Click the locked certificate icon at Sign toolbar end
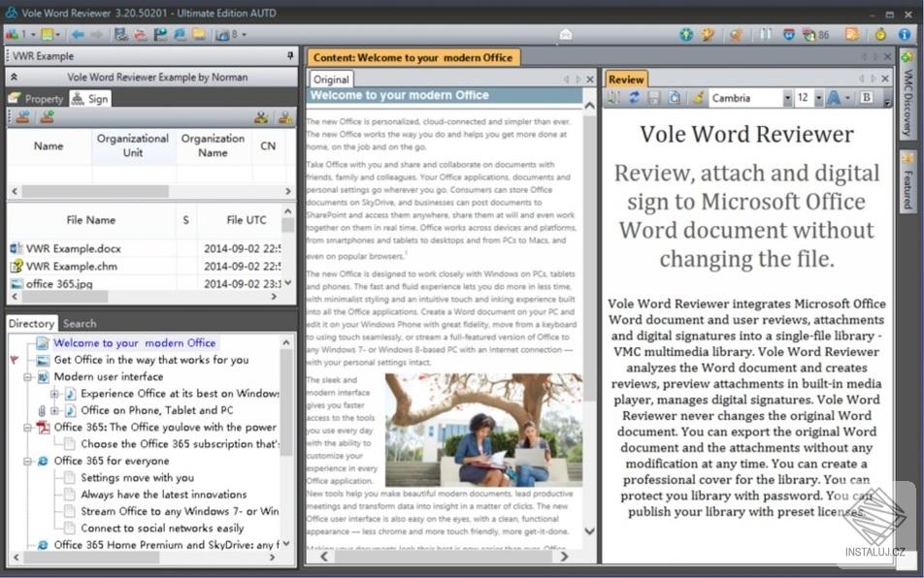The height and width of the screenshot is (578, 924). (284, 117)
